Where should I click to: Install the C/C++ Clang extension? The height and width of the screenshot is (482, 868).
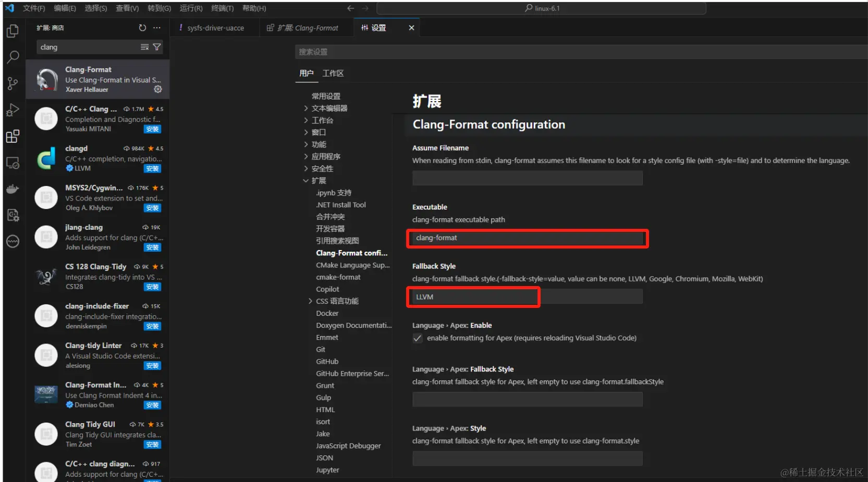153,129
